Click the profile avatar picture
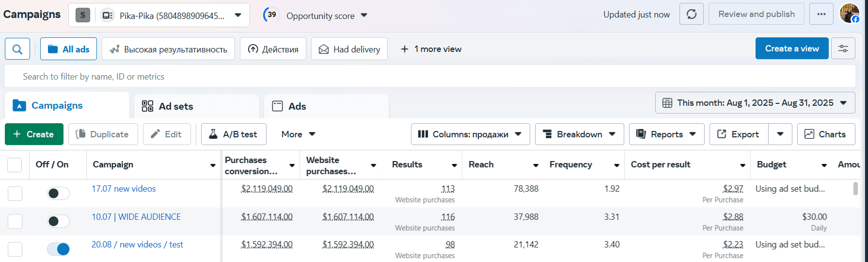The height and width of the screenshot is (262, 868). pos(849,14)
